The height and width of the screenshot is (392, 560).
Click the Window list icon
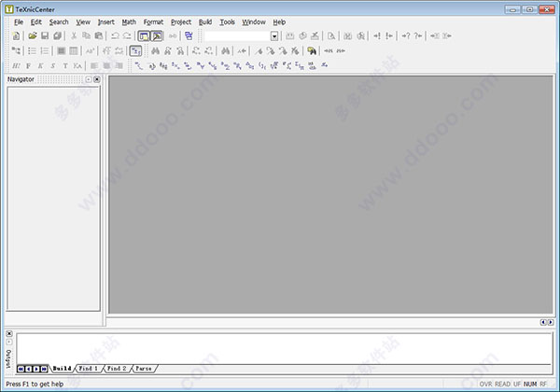pos(189,35)
